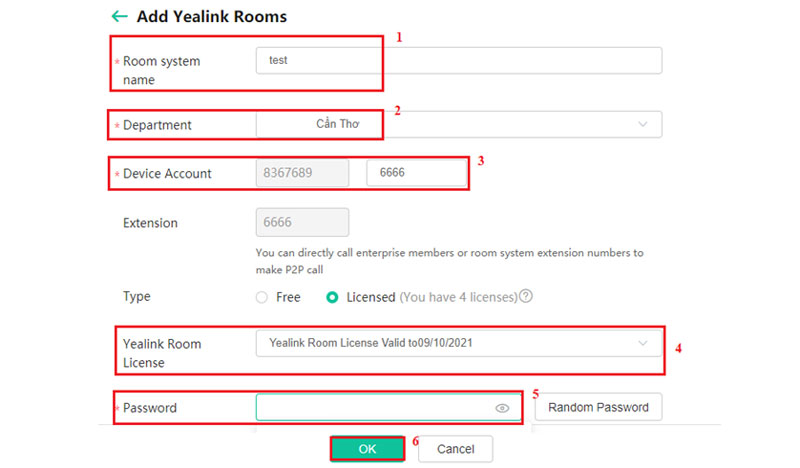Click the Licensed label text
Viewport: 800px width, 468px height.
tap(370, 297)
